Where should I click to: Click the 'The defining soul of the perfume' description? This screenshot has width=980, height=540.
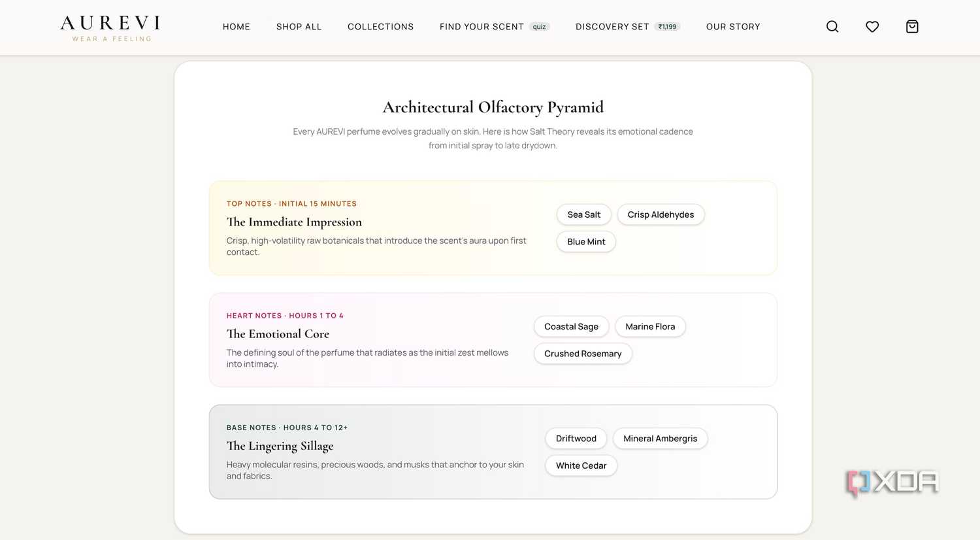[x=367, y=358]
